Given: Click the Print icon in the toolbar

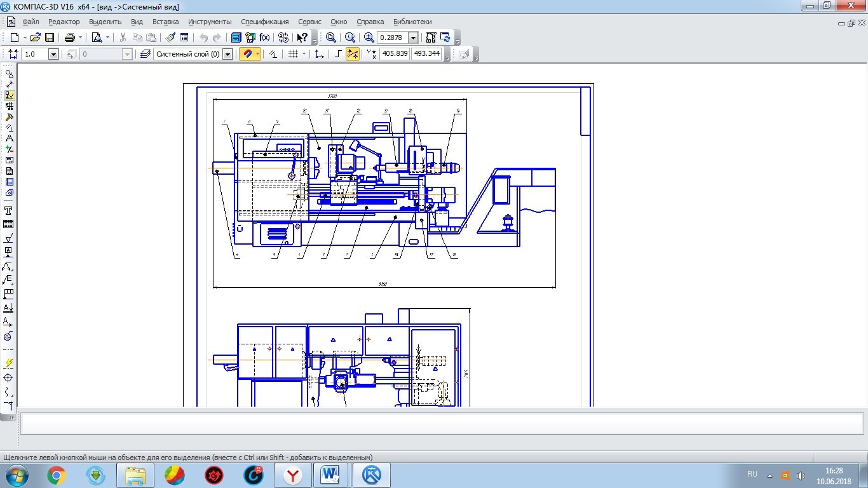Looking at the screenshot, I should click(70, 37).
